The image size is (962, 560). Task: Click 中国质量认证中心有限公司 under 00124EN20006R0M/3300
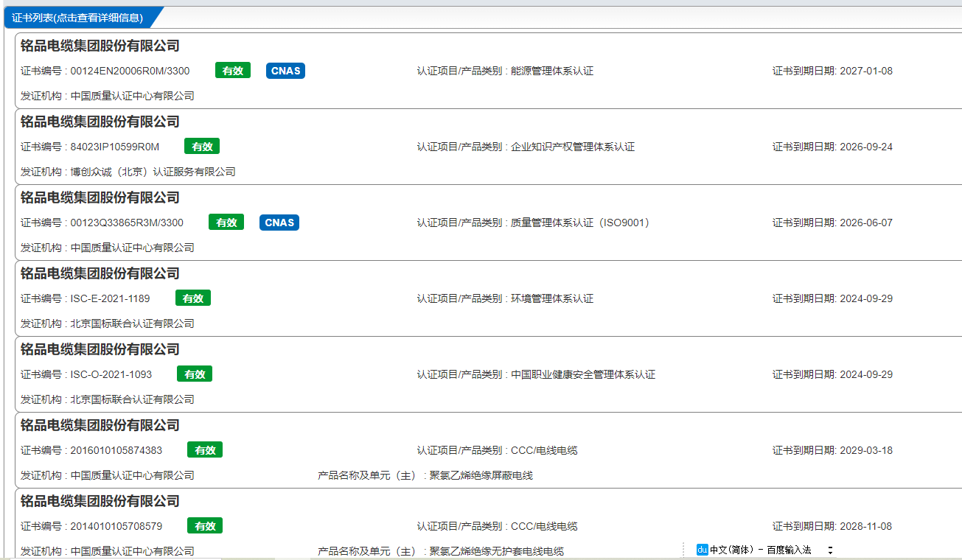(132, 97)
